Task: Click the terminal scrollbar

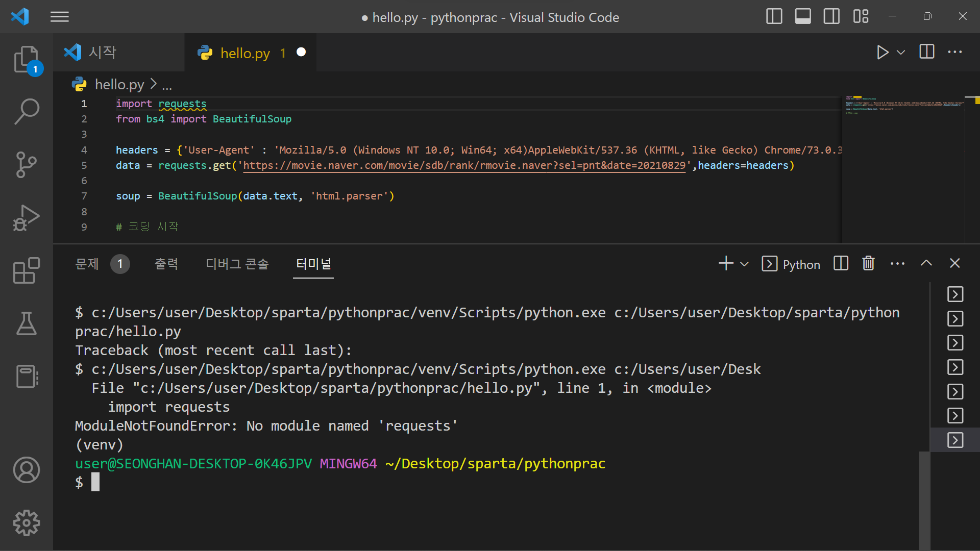Action: [924, 500]
